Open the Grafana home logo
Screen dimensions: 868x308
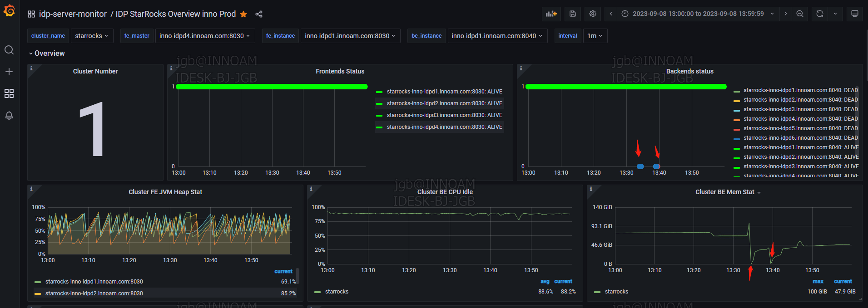point(9,10)
